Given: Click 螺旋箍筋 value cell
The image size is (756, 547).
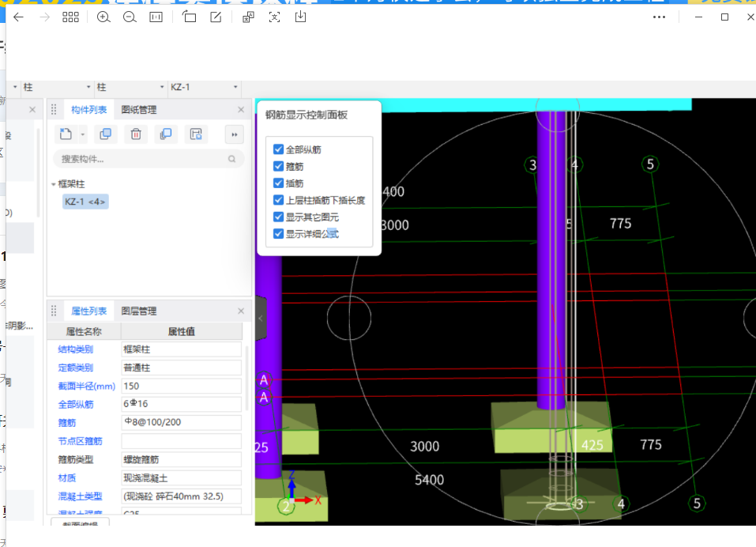Looking at the screenshot, I should tap(181, 460).
